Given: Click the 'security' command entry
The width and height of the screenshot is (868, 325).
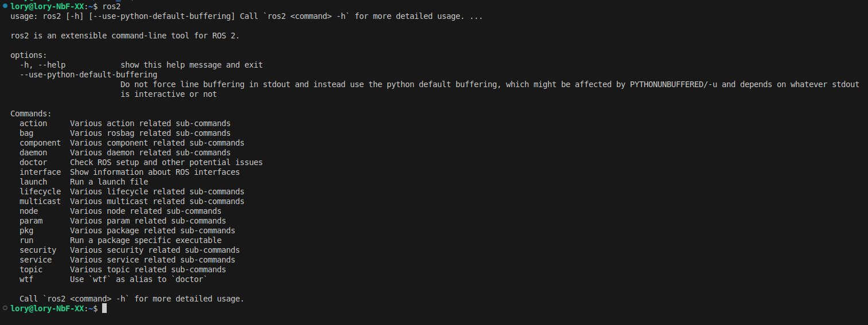Looking at the screenshot, I should (38, 250).
